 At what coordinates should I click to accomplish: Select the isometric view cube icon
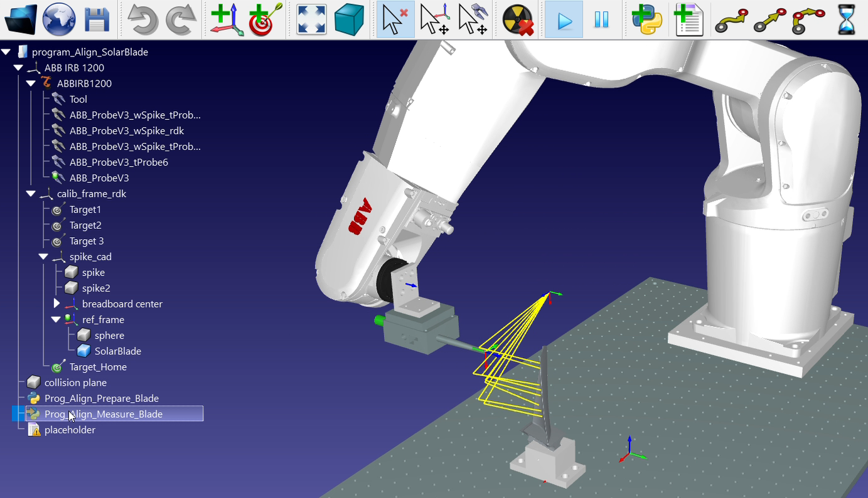350,20
